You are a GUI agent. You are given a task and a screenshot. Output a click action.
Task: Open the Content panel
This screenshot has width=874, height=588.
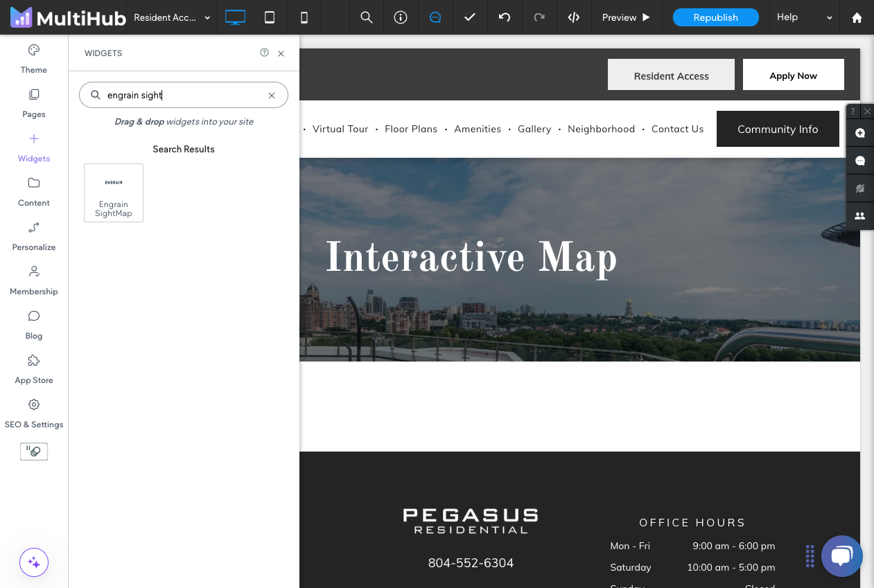[x=34, y=192]
